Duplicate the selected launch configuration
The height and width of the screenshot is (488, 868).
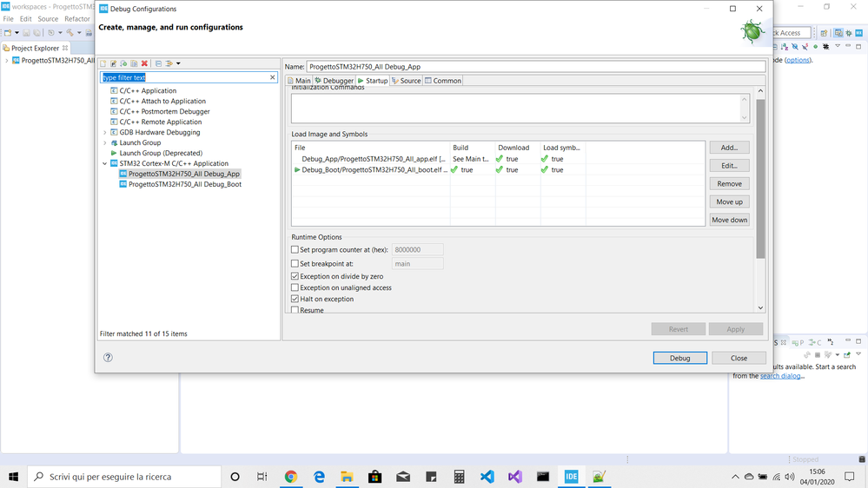(134, 63)
